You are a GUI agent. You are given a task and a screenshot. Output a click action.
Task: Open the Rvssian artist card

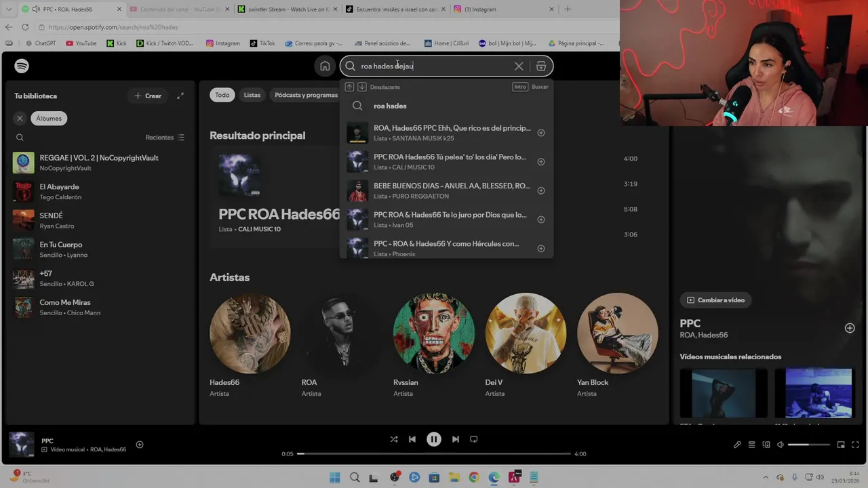(x=434, y=344)
